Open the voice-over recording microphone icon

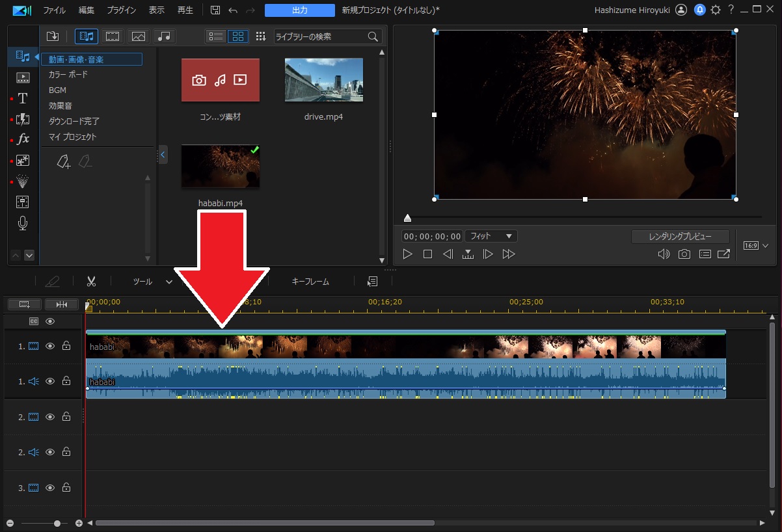[x=23, y=224]
